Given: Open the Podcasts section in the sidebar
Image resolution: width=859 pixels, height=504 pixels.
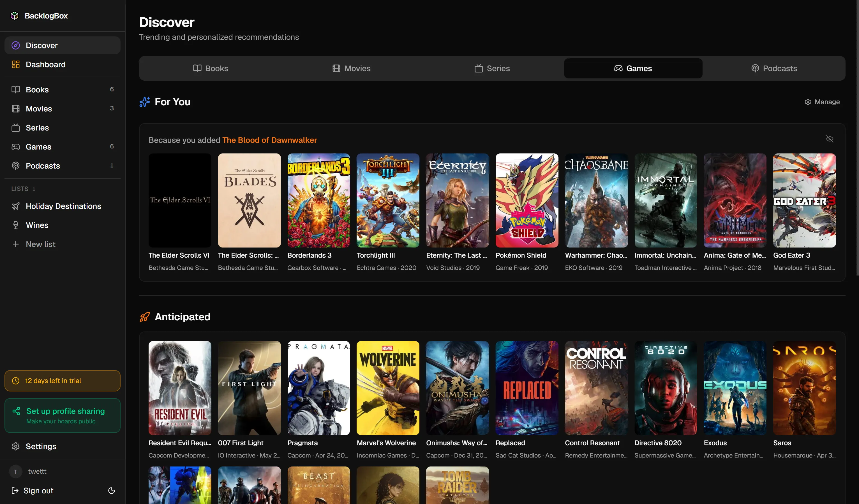Looking at the screenshot, I should pos(43,166).
